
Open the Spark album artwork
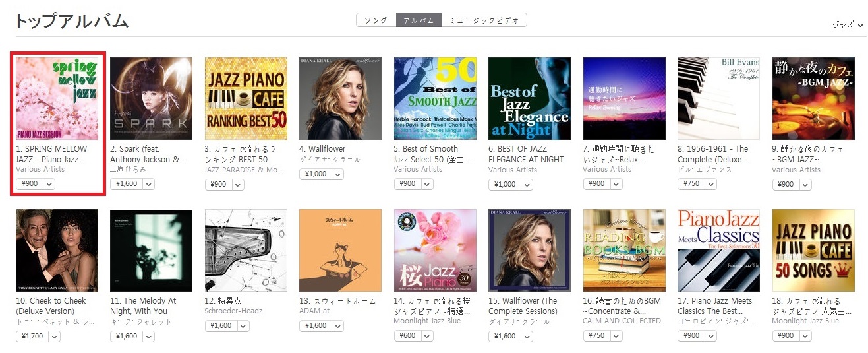coord(151,98)
